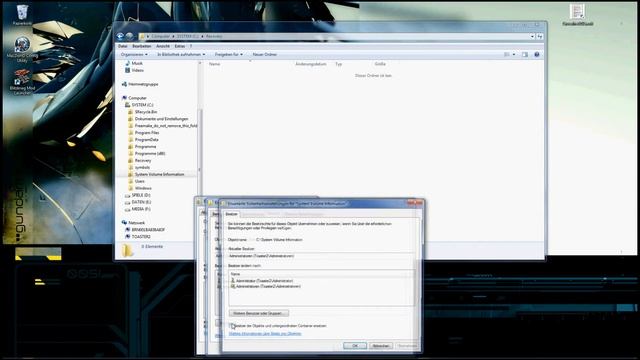This screenshot has width=640, height=360.
Task: Click the Explorer forward navigation arrow
Action: pyautogui.click(x=129, y=36)
